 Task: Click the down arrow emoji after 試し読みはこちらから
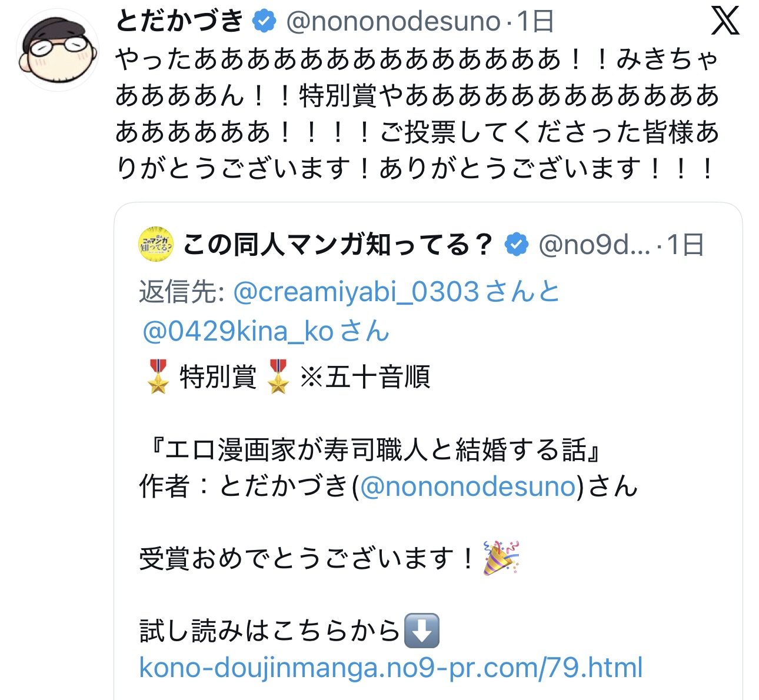pyautogui.click(x=422, y=631)
